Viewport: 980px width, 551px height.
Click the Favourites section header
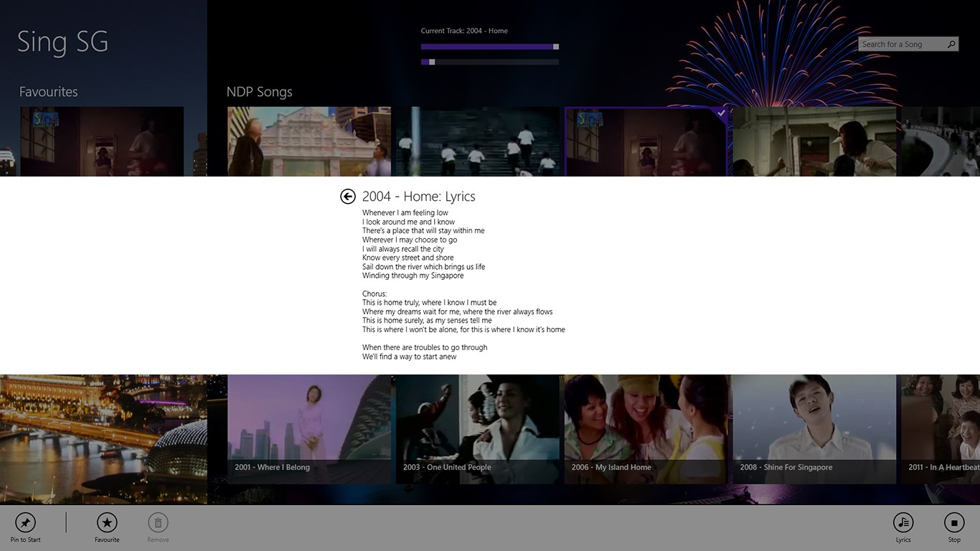click(48, 92)
